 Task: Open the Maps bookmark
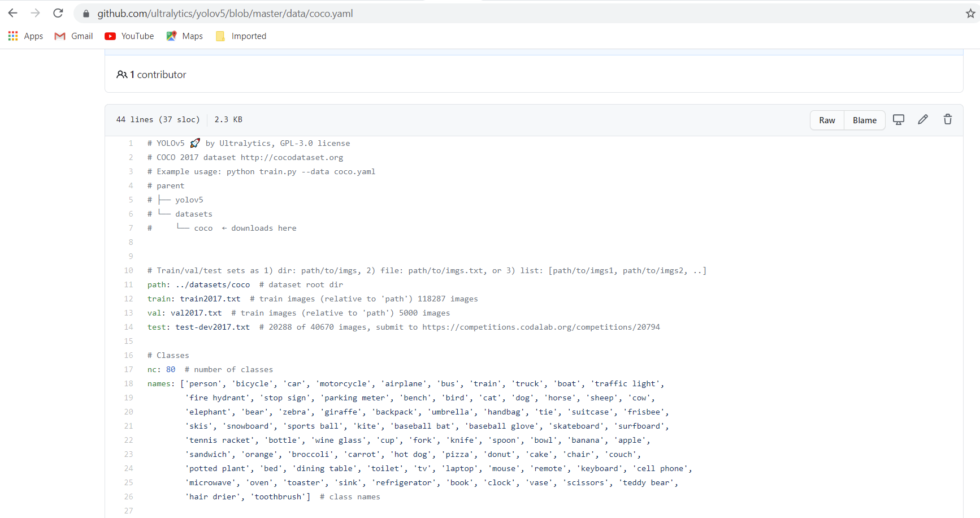(x=184, y=36)
